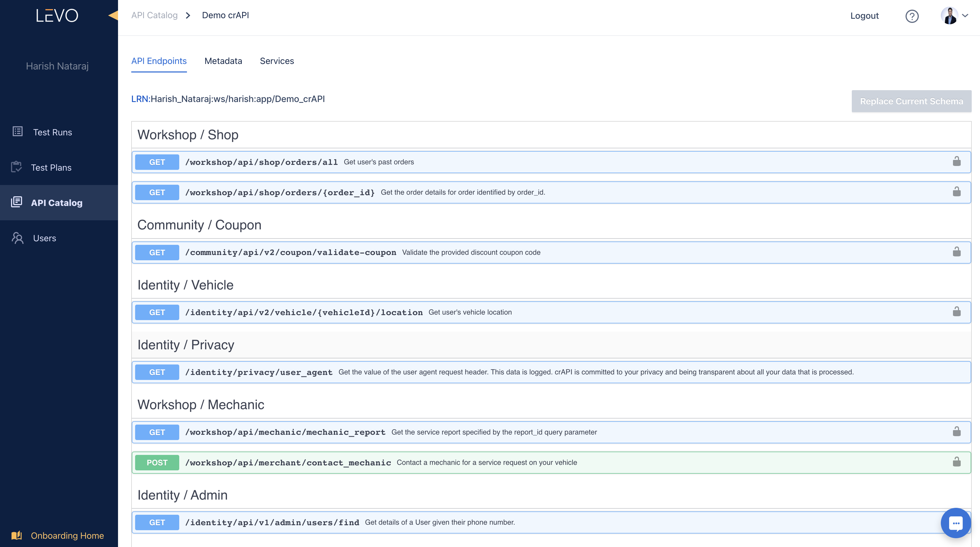
Task: Click lock icon on validate-coupon endpoint
Action: click(x=956, y=252)
